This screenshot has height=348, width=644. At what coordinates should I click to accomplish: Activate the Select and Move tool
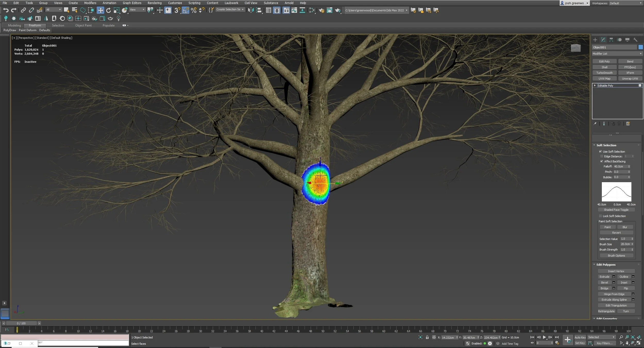(x=100, y=10)
